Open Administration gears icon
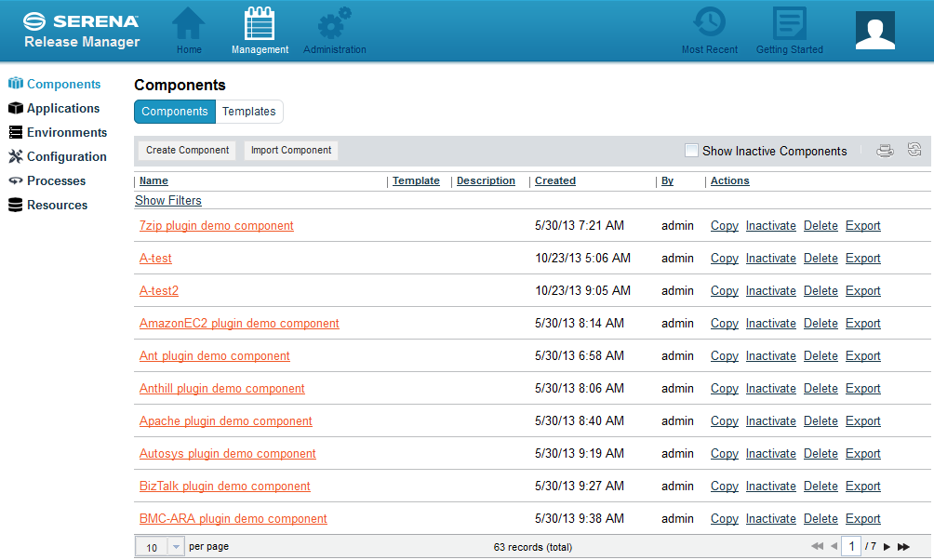934x560 pixels. point(334,24)
